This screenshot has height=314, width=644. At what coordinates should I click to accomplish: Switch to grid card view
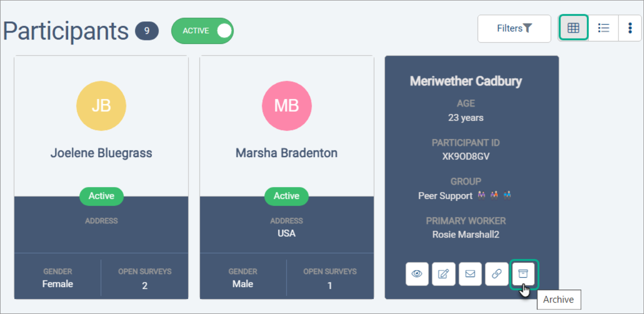[x=573, y=28]
